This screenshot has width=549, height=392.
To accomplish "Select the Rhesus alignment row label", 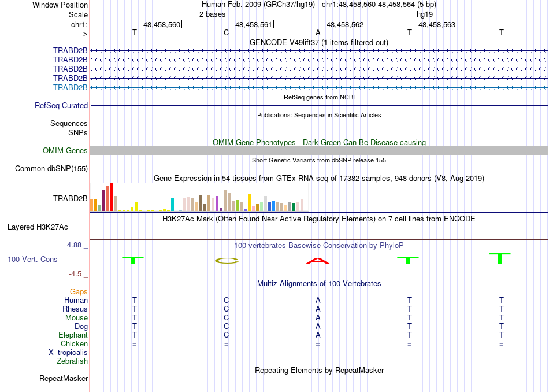I will (x=75, y=309).
